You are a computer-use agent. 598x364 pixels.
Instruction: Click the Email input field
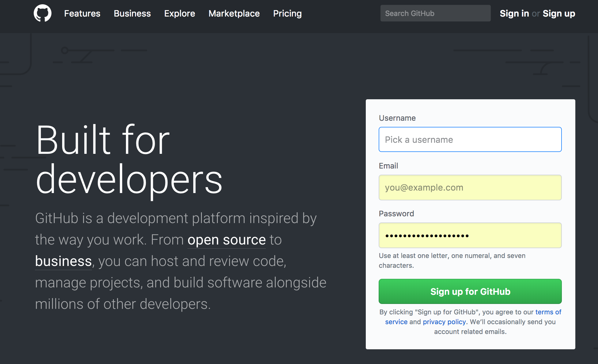click(x=470, y=188)
